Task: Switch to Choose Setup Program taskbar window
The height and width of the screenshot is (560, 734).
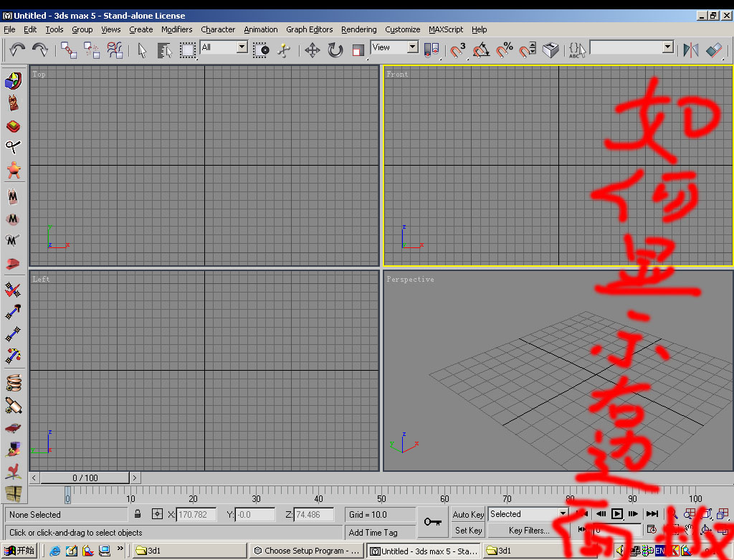Action: [307, 551]
